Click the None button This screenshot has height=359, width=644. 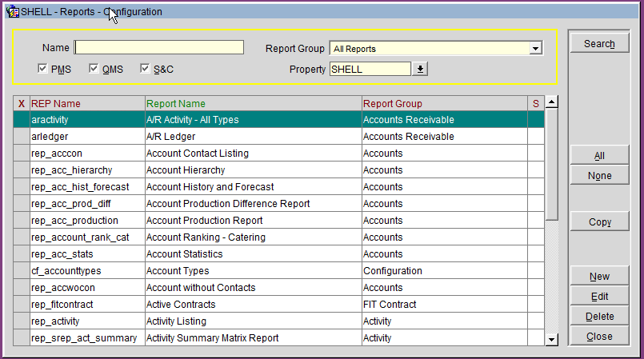click(599, 176)
